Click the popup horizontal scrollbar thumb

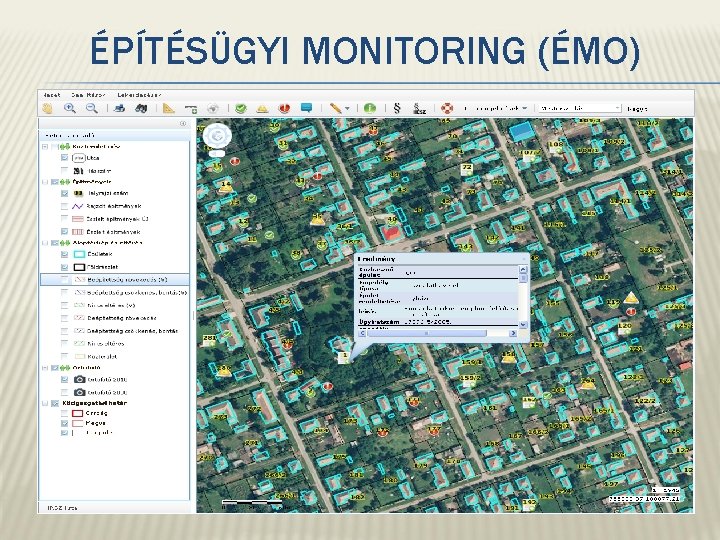point(427,333)
